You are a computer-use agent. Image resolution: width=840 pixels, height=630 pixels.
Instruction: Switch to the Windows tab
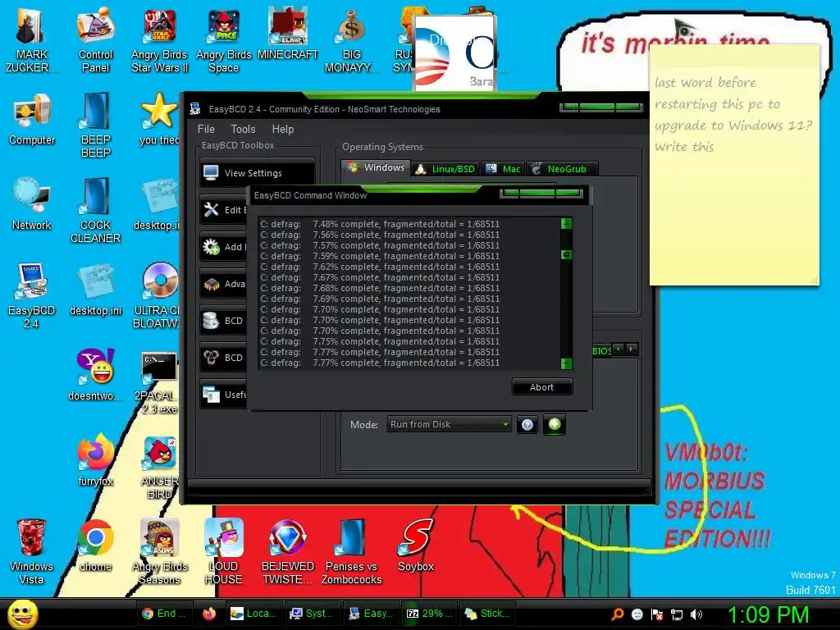pyautogui.click(x=376, y=167)
